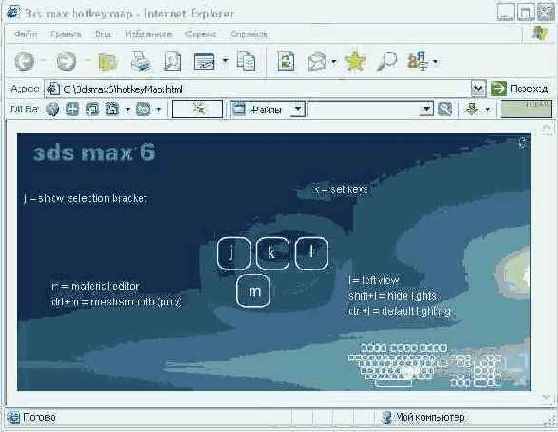Click the keyboard map thumbnail
558x432 pixels.
tap(426, 366)
